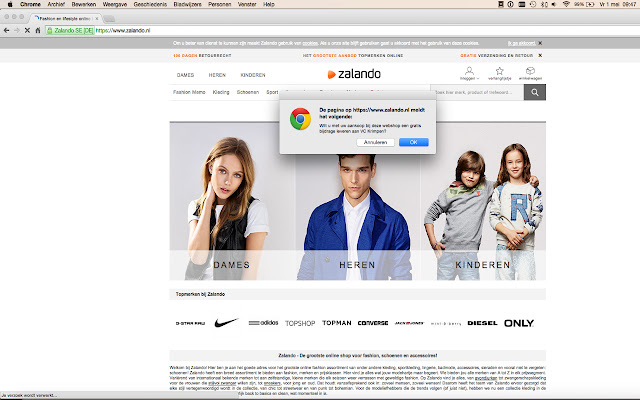The width and height of the screenshot is (640, 400).
Task: Open the Kleding category
Action: (x=221, y=92)
